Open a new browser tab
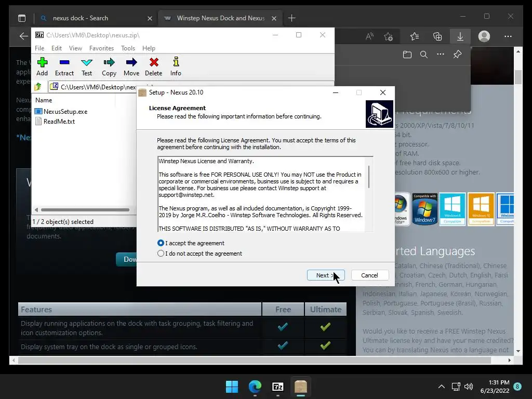 tap(291, 18)
